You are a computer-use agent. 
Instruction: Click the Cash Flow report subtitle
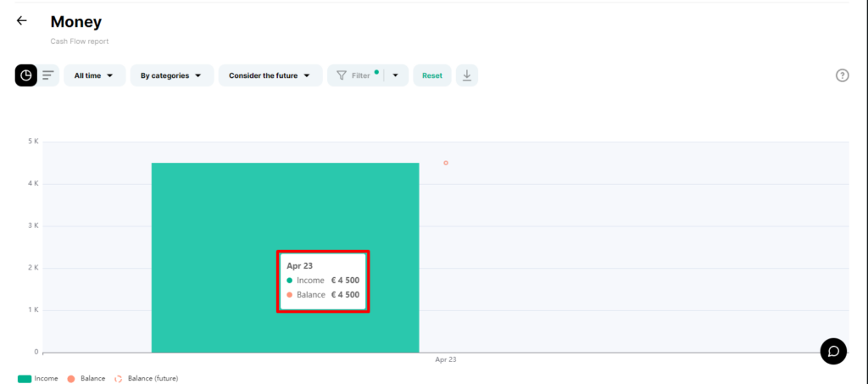click(x=80, y=41)
